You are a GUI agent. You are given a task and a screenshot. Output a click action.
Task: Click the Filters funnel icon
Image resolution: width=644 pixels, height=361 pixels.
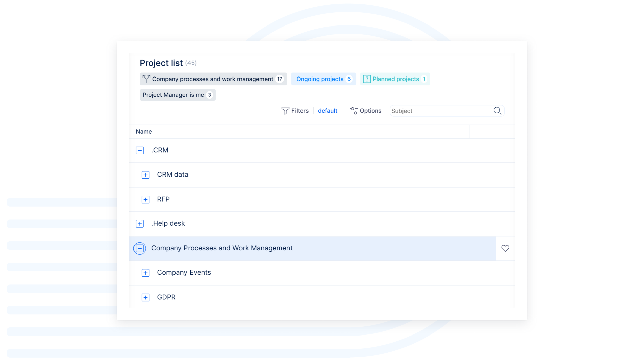click(x=285, y=111)
